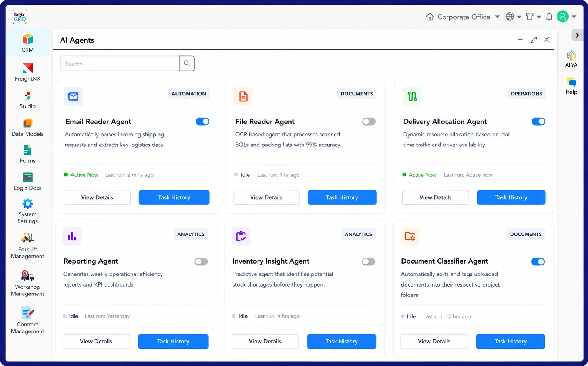Click the search magnifier button
The image size is (588, 366).
coord(187,64)
